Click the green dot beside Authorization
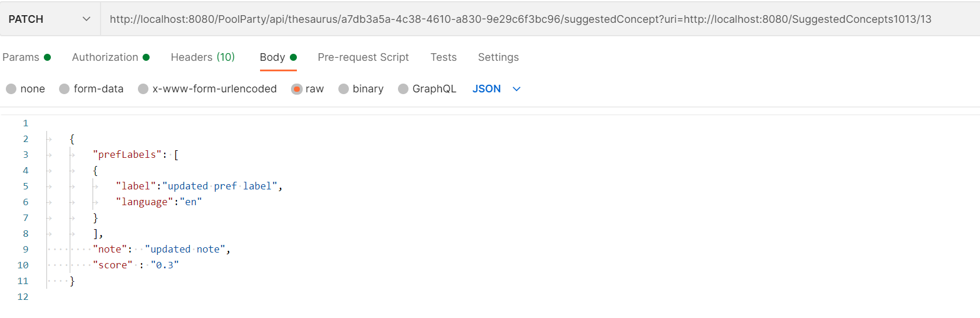The width and height of the screenshot is (980, 318). (x=146, y=57)
